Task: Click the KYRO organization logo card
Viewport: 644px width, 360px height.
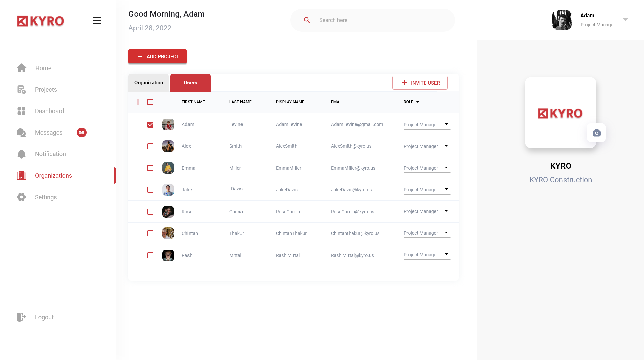Action: click(560, 113)
